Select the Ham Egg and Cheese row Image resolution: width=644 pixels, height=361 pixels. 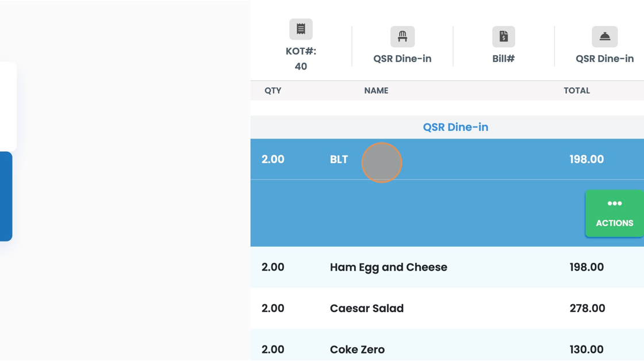[x=447, y=267]
